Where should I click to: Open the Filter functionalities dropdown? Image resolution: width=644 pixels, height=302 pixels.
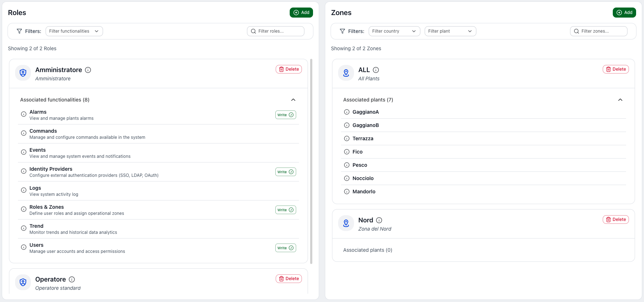click(x=74, y=31)
